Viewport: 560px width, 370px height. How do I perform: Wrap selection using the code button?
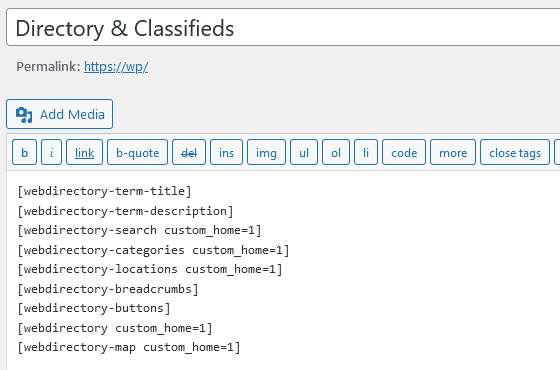tap(404, 152)
